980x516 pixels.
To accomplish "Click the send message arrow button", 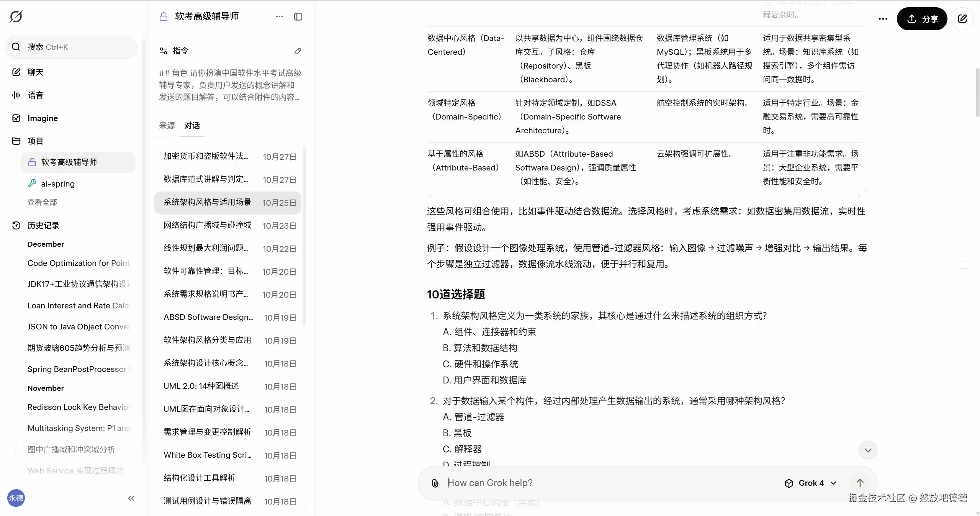I will click(860, 483).
